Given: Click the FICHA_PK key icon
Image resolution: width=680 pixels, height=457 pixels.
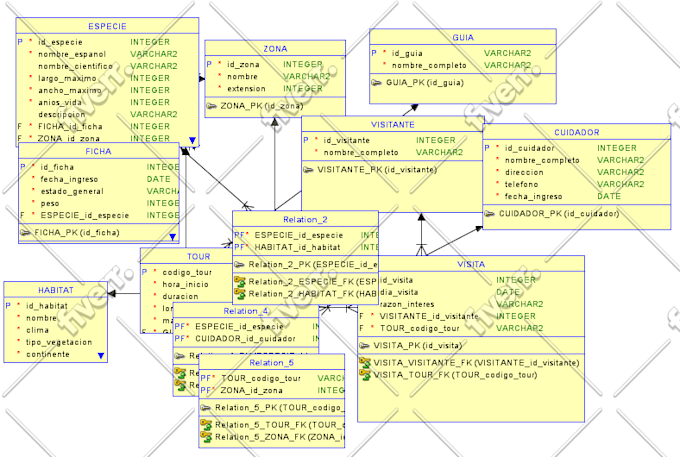Looking at the screenshot, I should 25,233.
